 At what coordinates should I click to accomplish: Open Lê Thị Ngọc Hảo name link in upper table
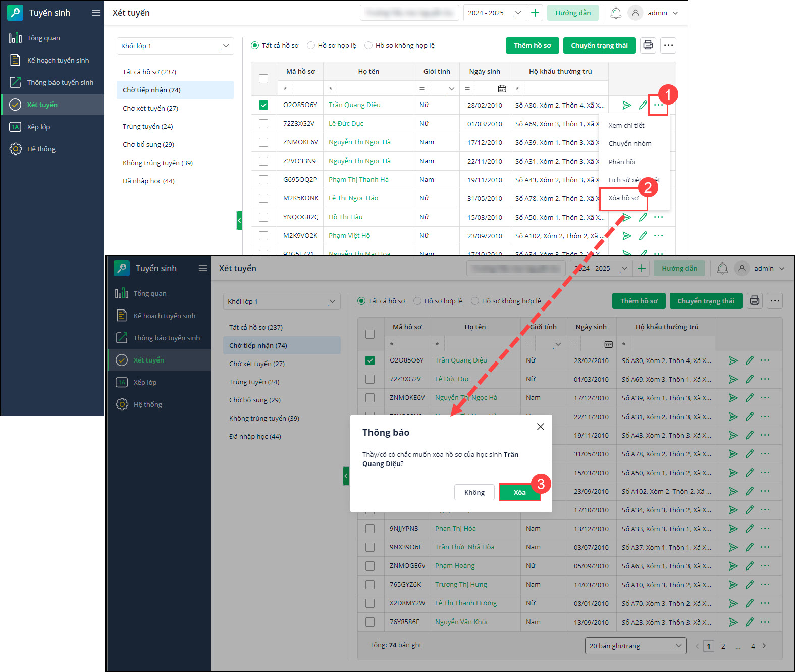tap(353, 198)
